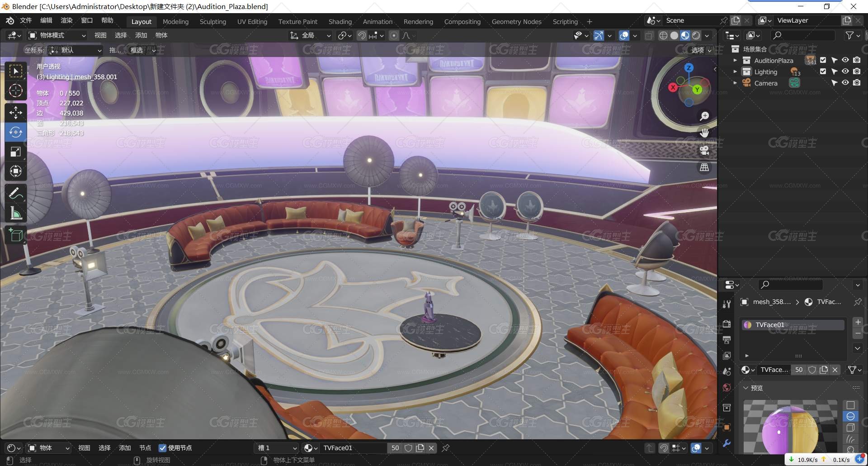Toggle Lighting collection exclude checkbox

tap(823, 71)
